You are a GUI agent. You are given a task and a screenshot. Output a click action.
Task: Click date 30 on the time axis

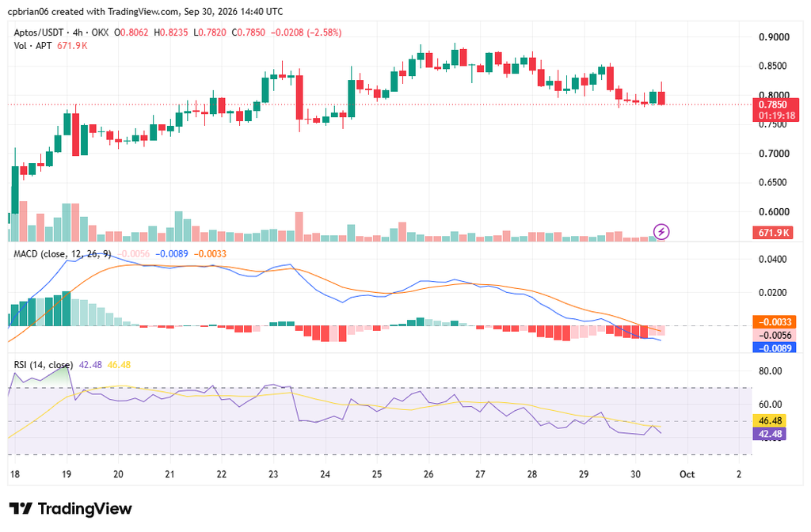click(635, 474)
